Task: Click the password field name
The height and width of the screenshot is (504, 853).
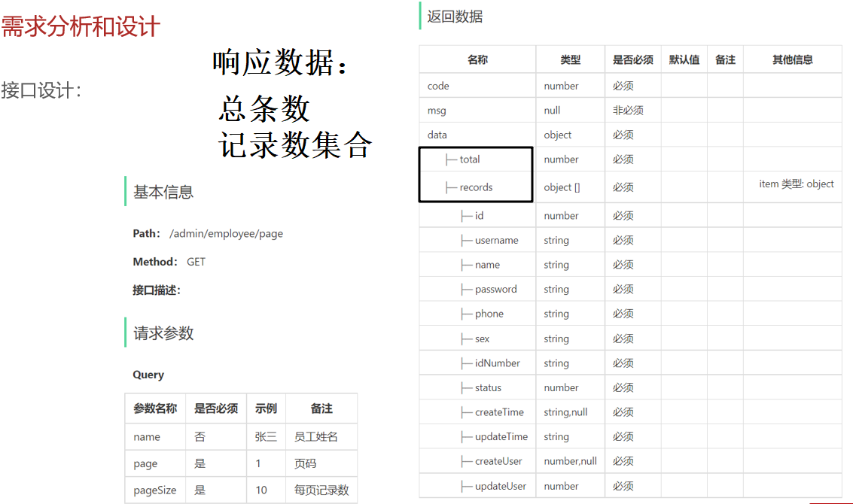Action: click(x=496, y=290)
